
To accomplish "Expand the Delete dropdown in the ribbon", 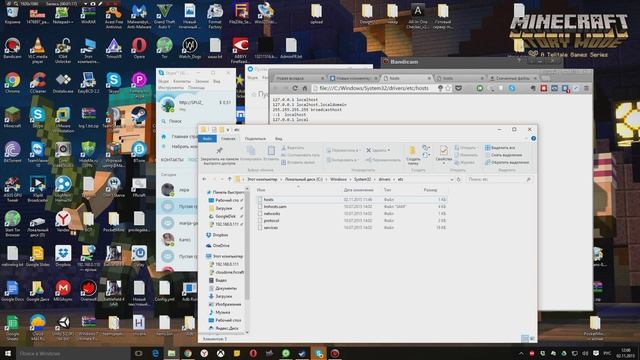I will [x=389, y=150].
